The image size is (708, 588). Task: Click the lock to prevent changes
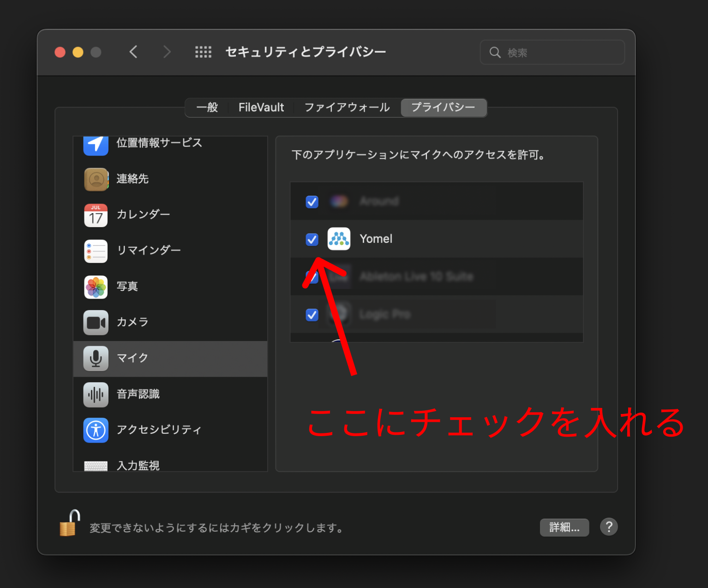click(69, 525)
